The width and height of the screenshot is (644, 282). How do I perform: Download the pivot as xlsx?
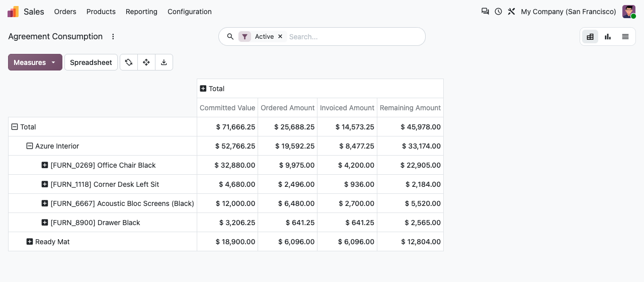[x=164, y=62]
